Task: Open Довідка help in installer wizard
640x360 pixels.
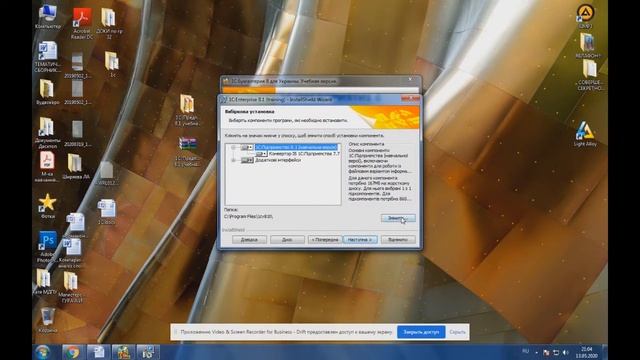Action: click(249, 240)
